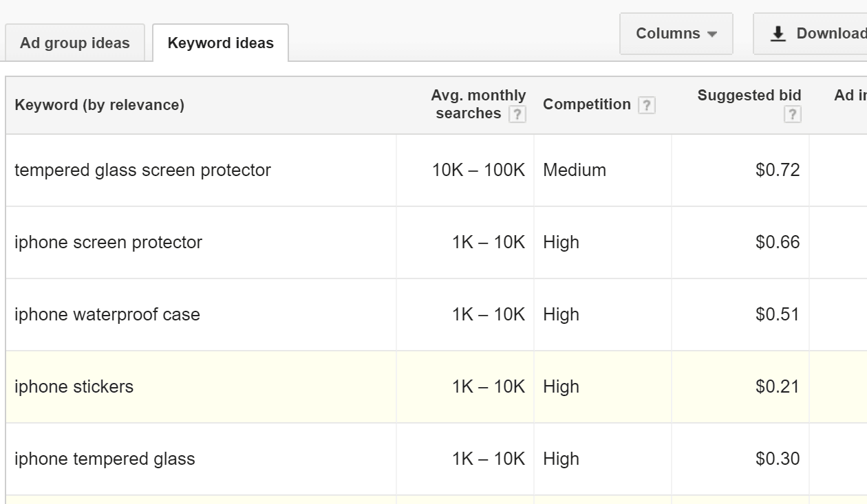Click searches value for iphone waterproof case
This screenshot has height=504, width=867.
tap(489, 314)
